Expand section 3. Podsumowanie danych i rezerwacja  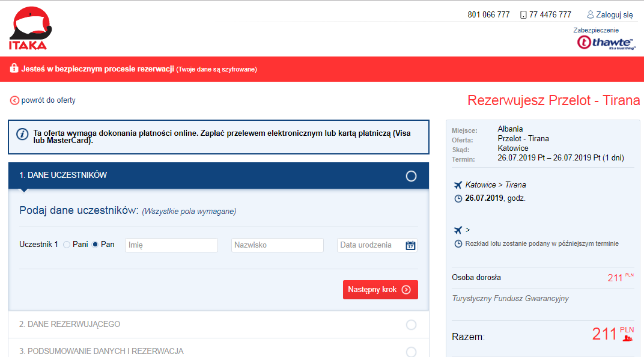pyautogui.click(x=219, y=349)
